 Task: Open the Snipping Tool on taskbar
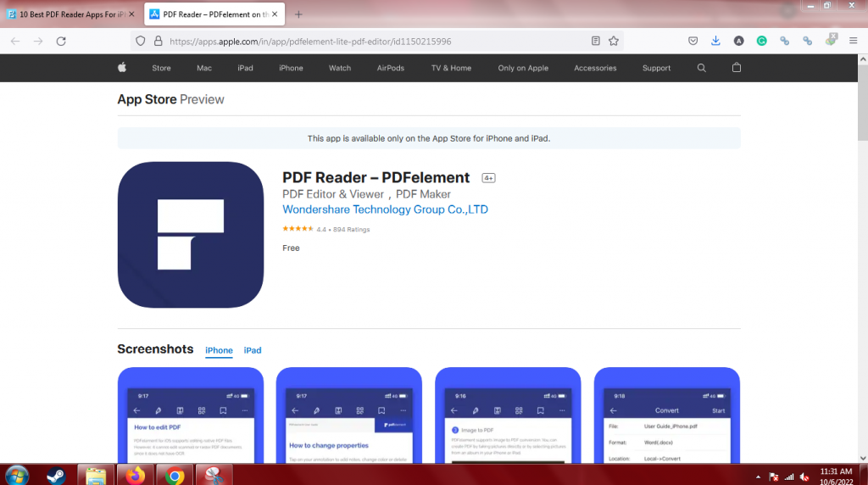214,476
